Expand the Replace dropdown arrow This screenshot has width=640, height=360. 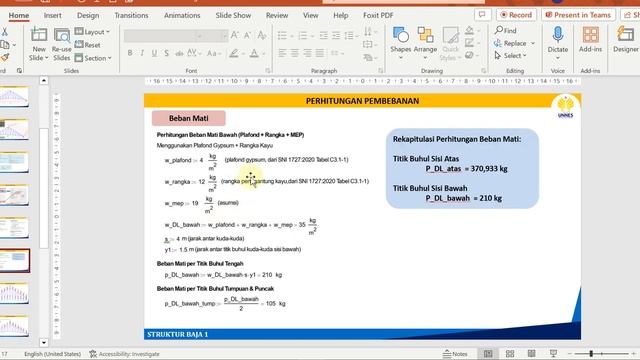coord(533,43)
